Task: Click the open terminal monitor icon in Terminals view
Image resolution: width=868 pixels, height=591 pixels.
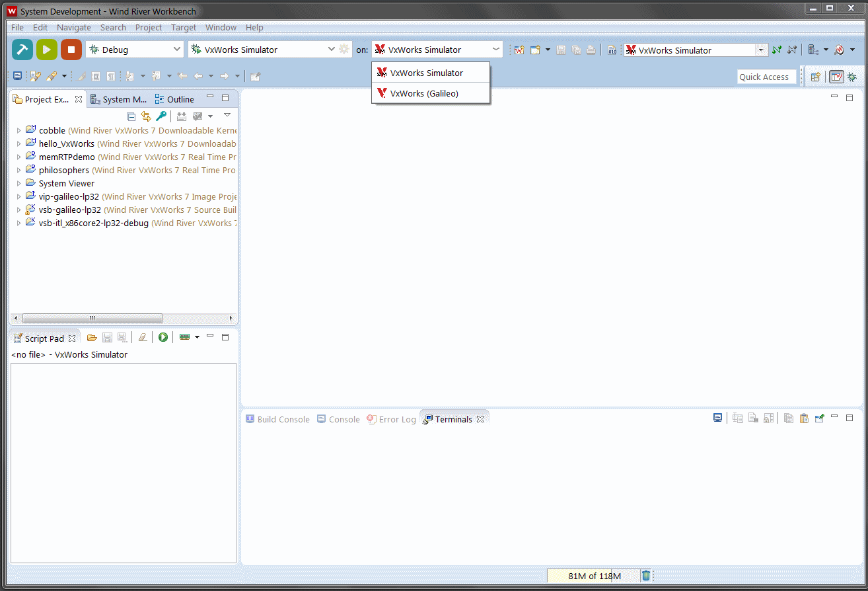Action: pyautogui.click(x=717, y=418)
